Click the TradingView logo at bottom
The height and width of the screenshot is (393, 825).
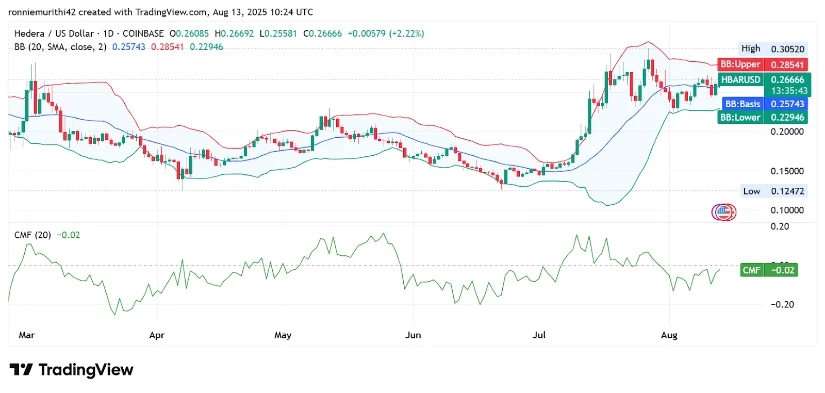(x=72, y=369)
